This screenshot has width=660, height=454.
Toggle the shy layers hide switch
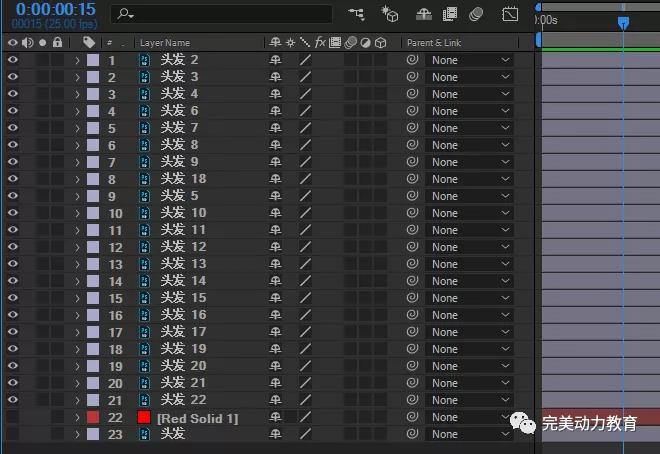click(x=423, y=14)
